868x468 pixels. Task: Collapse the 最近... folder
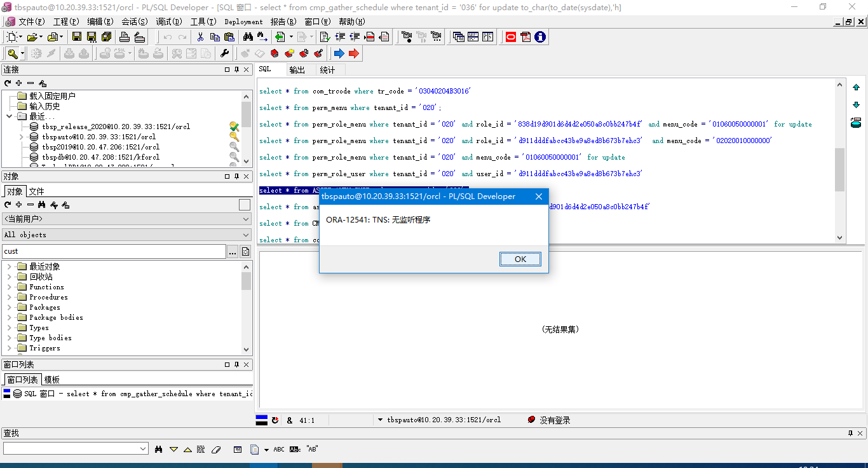coord(9,116)
